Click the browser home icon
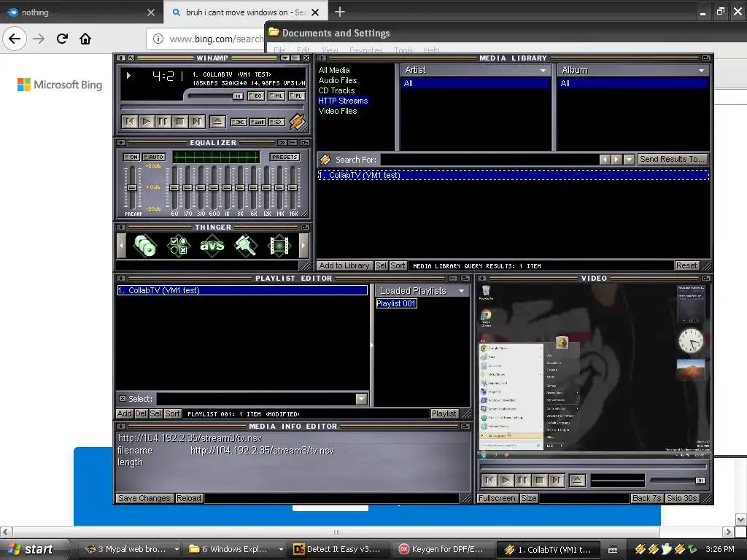 click(x=85, y=39)
